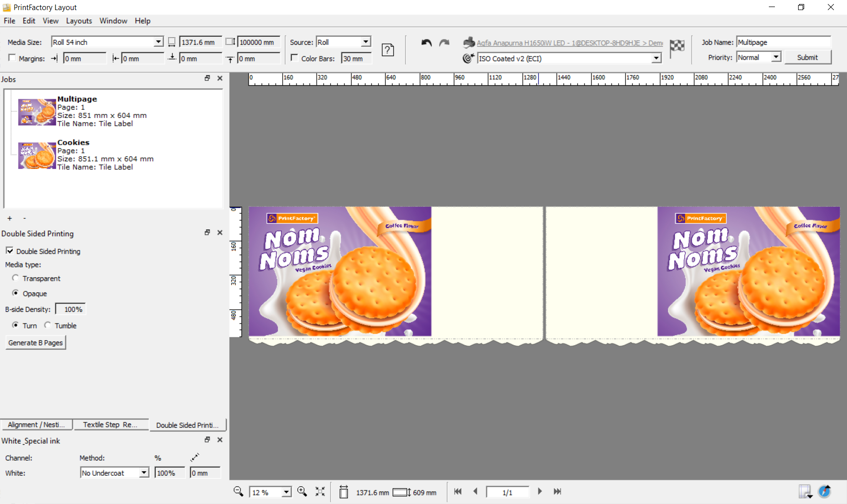Select the Tumble radio option
Image resolution: width=847 pixels, height=504 pixels.
[x=47, y=325]
